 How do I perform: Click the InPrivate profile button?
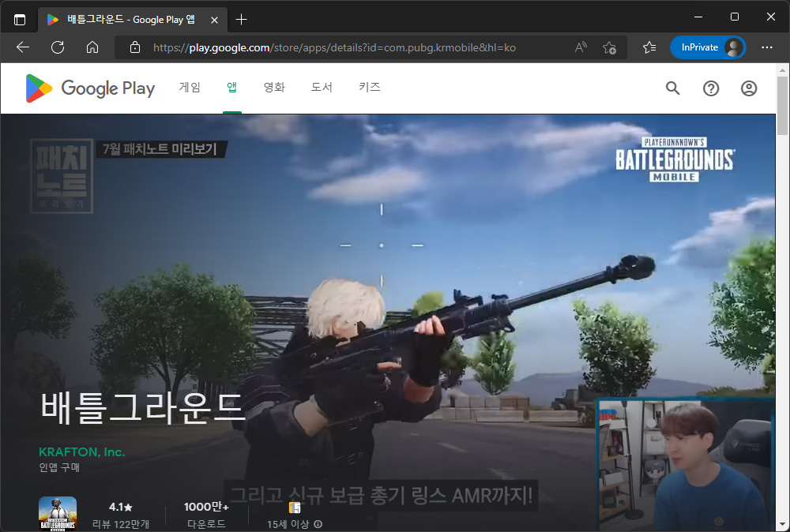click(x=708, y=47)
